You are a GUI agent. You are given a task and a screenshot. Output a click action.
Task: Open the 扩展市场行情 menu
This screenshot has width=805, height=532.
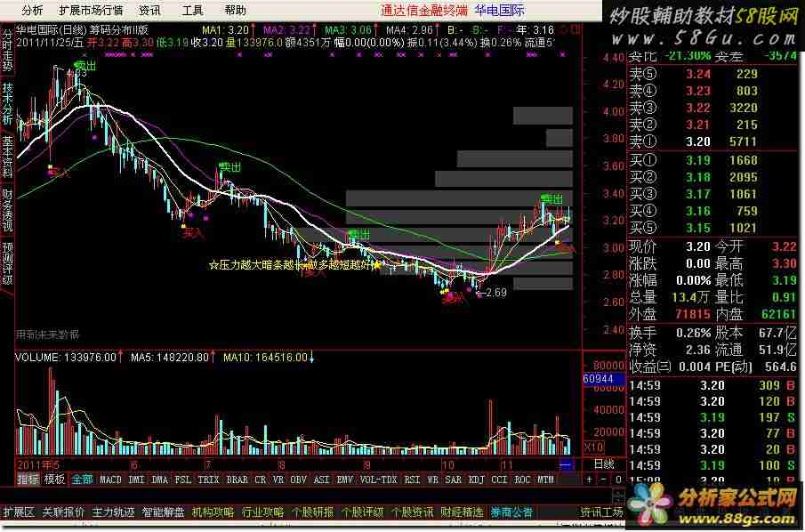pyautogui.click(x=91, y=11)
